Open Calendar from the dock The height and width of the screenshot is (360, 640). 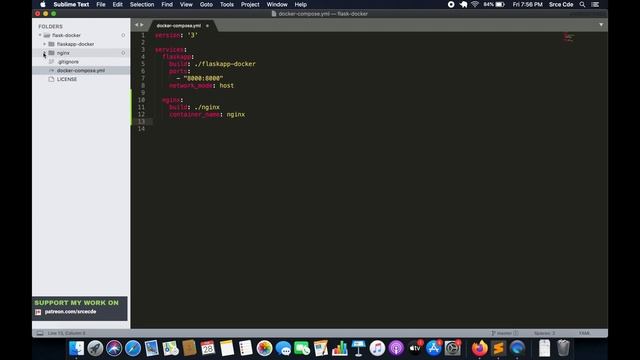(x=208, y=348)
